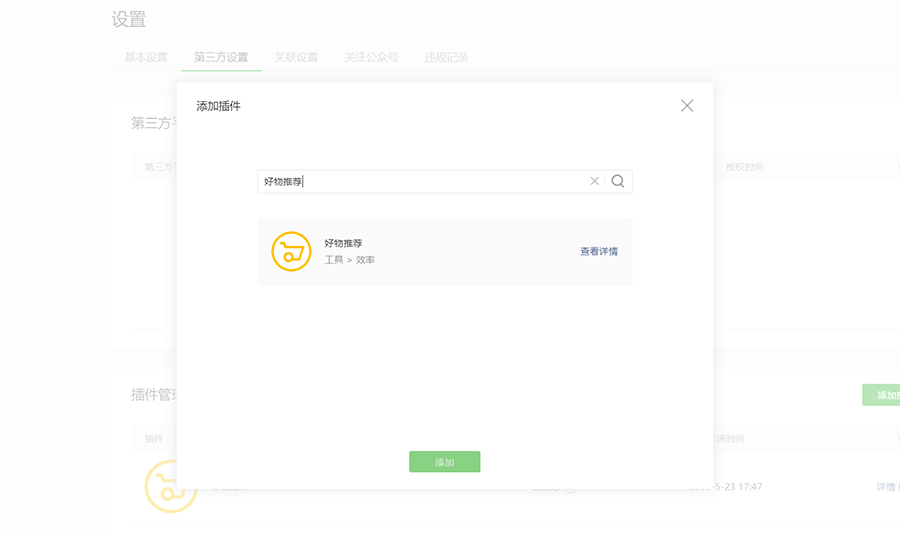Open the 查看详情 link
The image size is (900, 534).
click(599, 251)
